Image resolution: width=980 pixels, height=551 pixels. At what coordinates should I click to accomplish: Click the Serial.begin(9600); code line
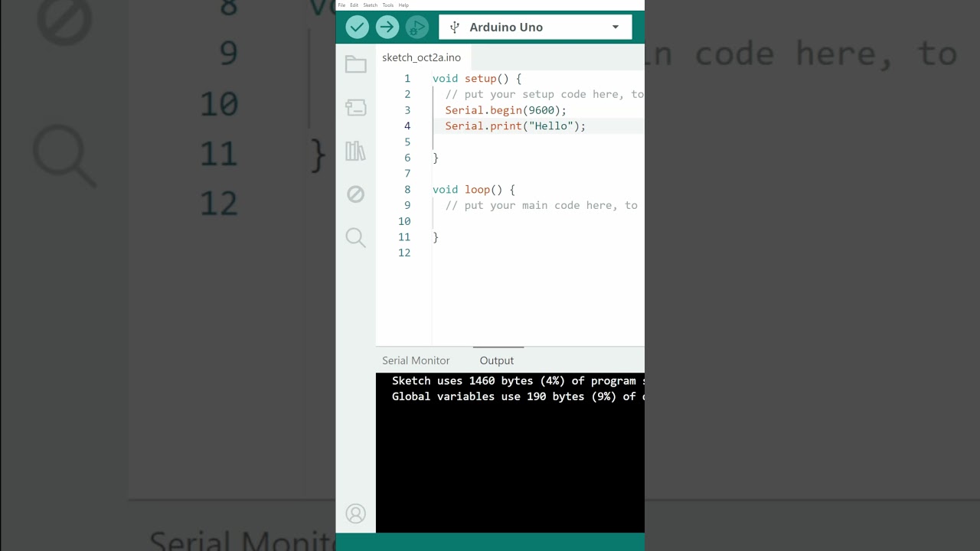(506, 110)
